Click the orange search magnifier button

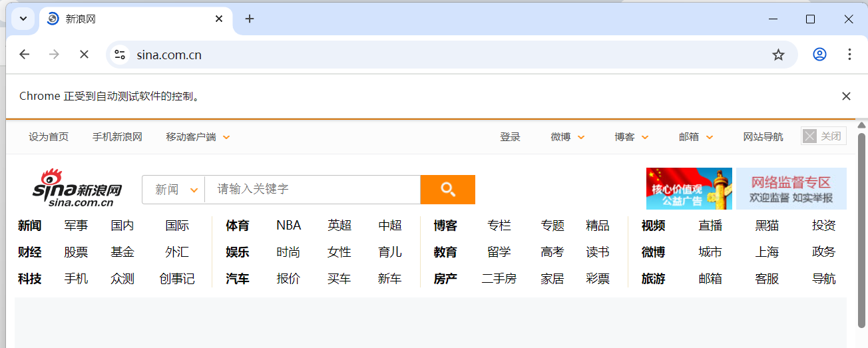coord(447,190)
